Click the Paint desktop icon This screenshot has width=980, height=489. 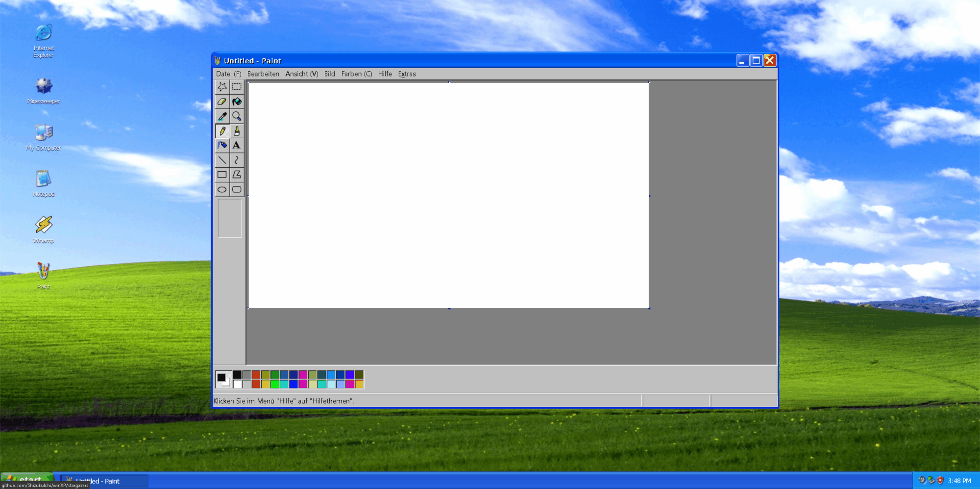click(44, 276)
